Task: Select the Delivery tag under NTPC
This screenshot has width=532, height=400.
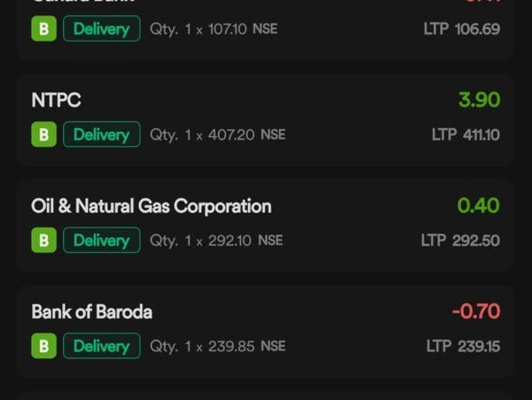Action: [102, 134]
